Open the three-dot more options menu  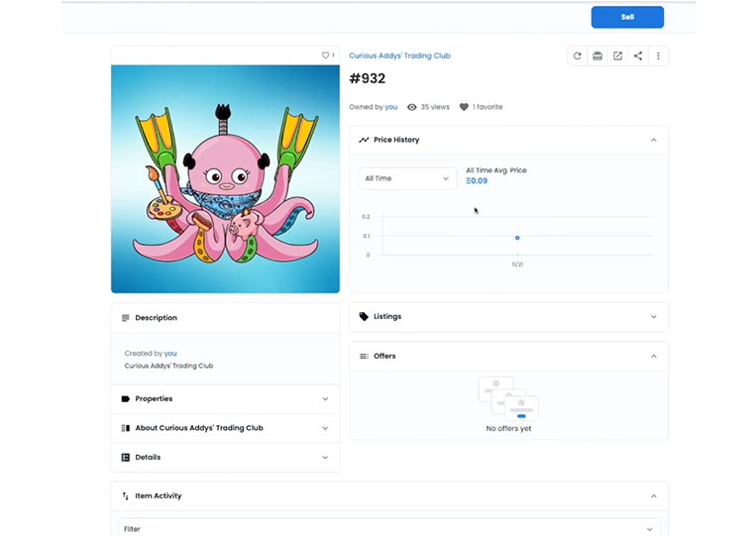(658, 55)
